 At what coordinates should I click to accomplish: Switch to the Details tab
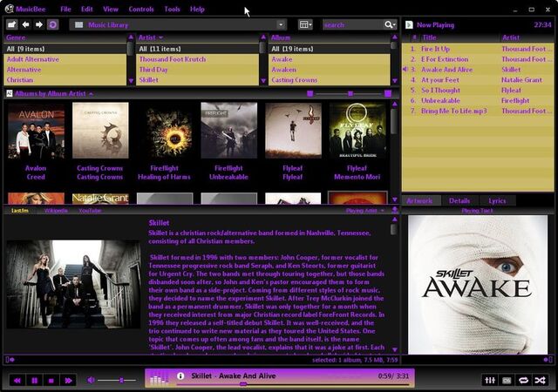click(x=459, y=200)
